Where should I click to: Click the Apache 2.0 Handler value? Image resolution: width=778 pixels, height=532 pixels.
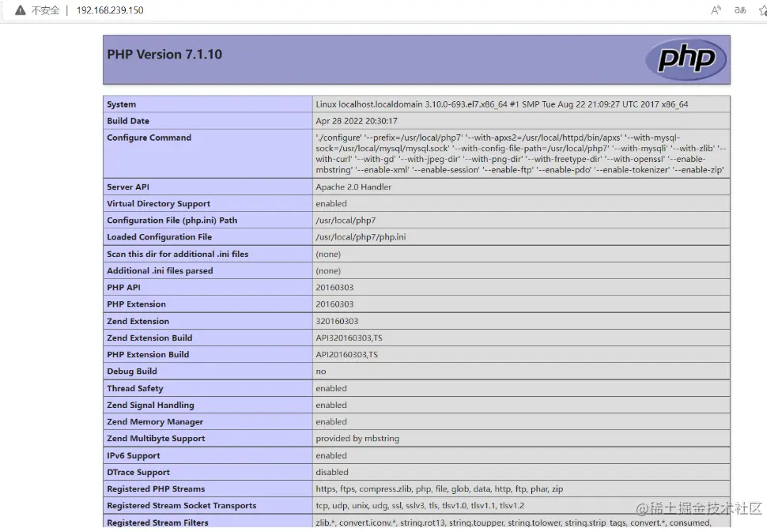pyautogui.click(x=353, y=187)
